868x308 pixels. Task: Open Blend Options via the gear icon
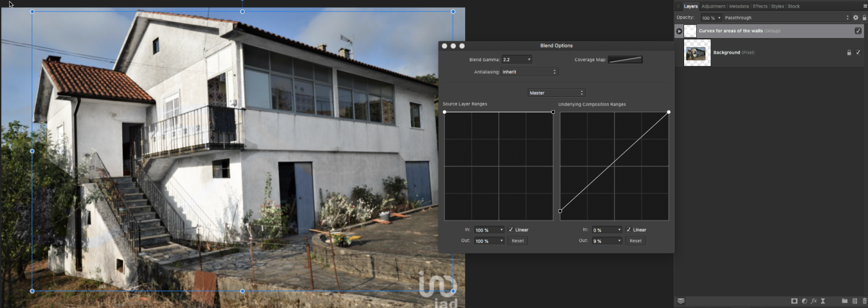coord(856,18)
